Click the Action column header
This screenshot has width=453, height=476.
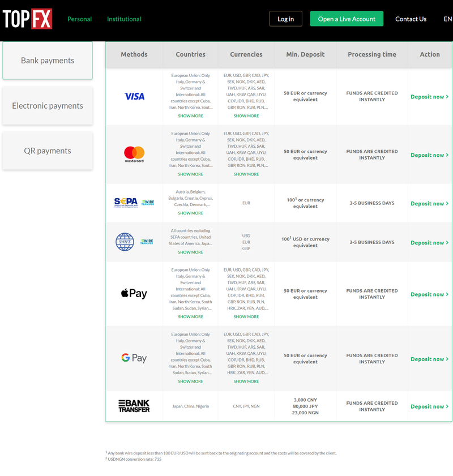(x=430, y=54)
